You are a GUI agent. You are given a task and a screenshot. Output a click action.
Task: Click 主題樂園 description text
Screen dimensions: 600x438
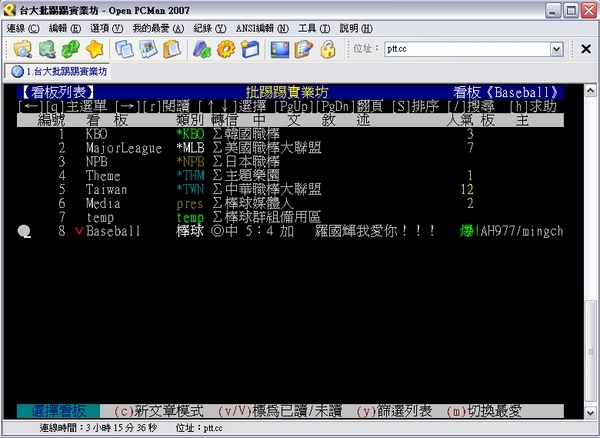click(252, 176)
